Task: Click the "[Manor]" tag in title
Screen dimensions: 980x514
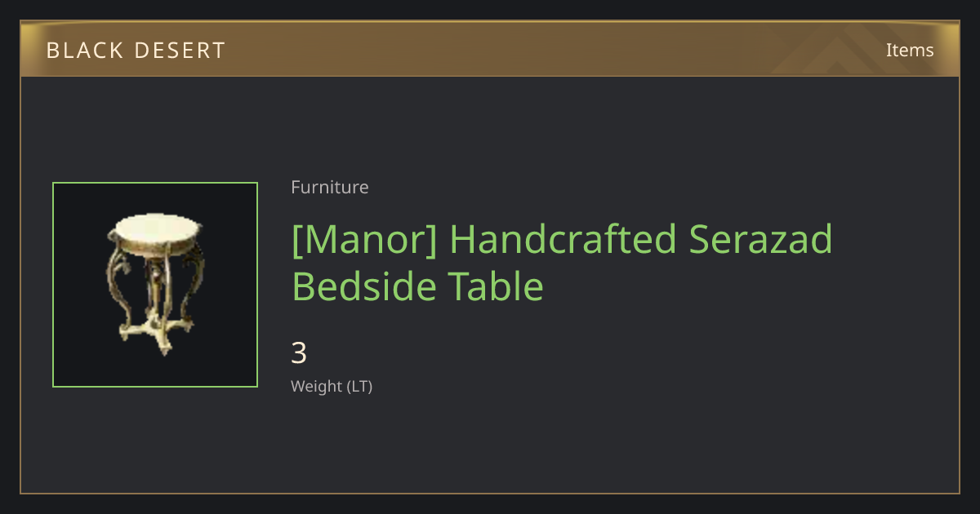Action: [363, 240]
